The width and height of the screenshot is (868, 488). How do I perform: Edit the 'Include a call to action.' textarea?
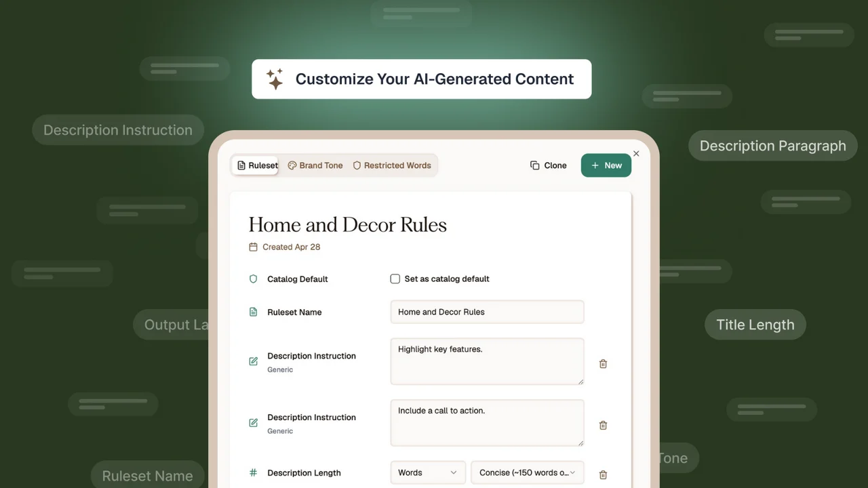pyautogui.click(x=487, y=423)
